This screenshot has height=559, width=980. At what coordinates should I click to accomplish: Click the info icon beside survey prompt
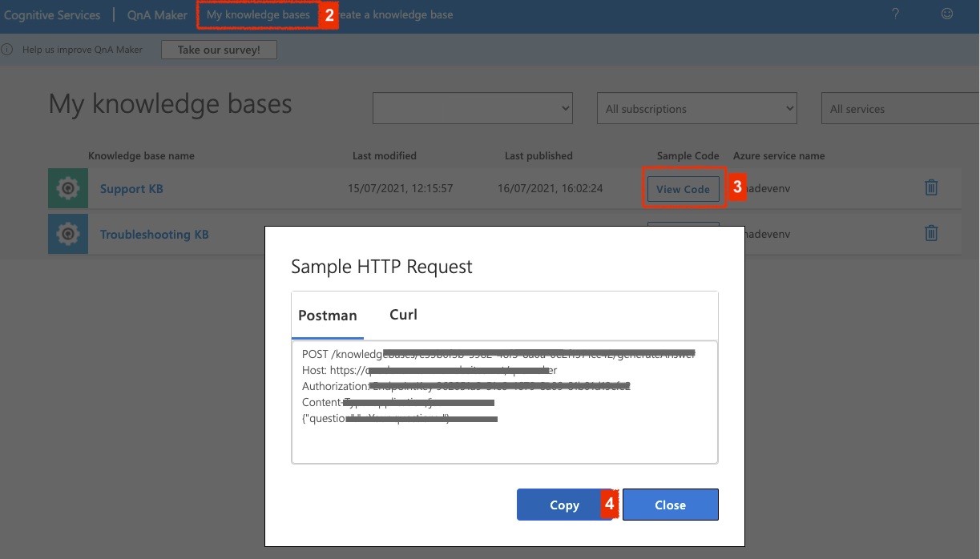point(7,50)
